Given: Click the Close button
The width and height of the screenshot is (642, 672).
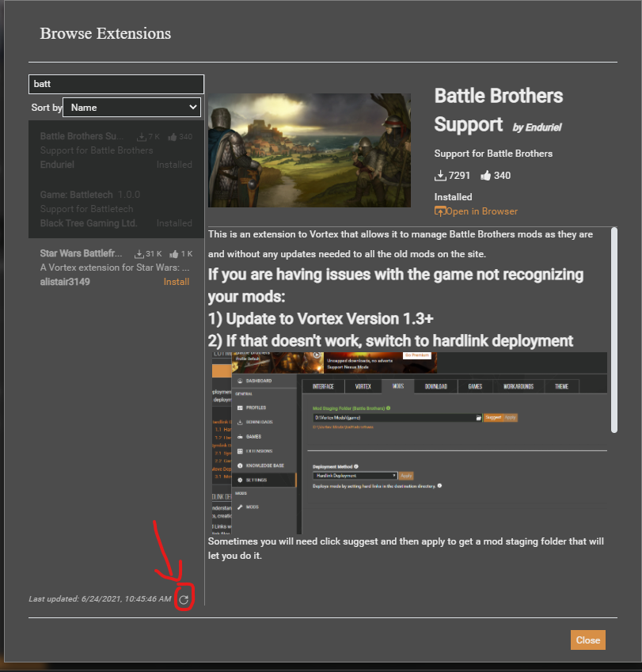Looking at the screenshot, I should tap(587, 640).
